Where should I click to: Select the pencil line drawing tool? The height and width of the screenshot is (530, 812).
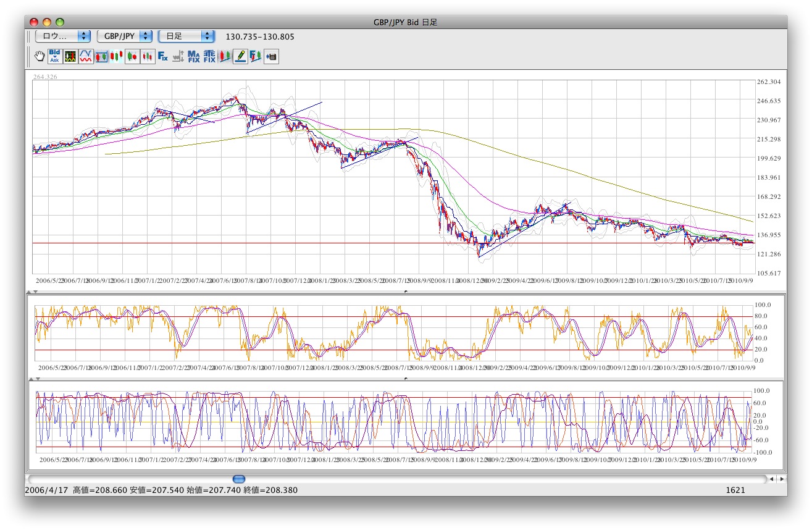click(x=240, y=57)
